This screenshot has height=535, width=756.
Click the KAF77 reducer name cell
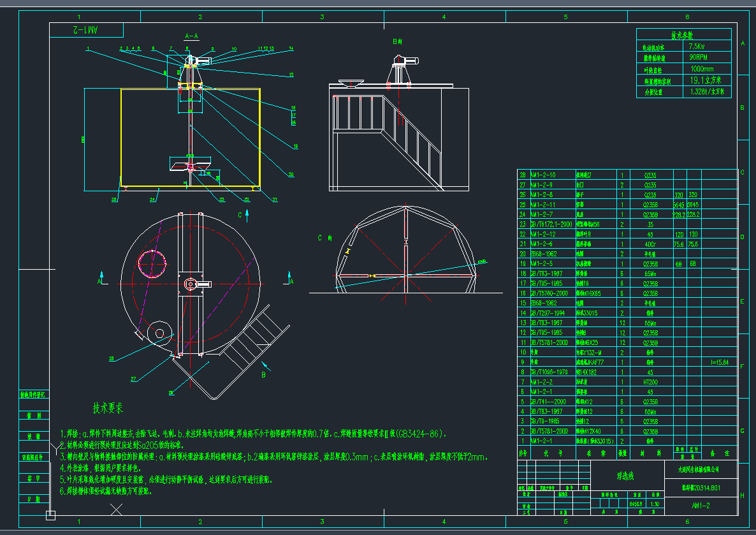pos(590,362)
